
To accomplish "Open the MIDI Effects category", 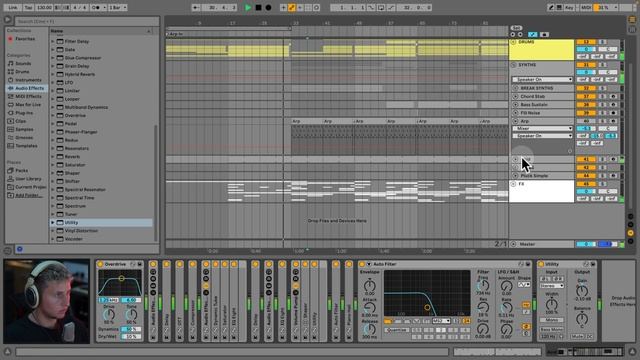I will [x=28, y=96].
